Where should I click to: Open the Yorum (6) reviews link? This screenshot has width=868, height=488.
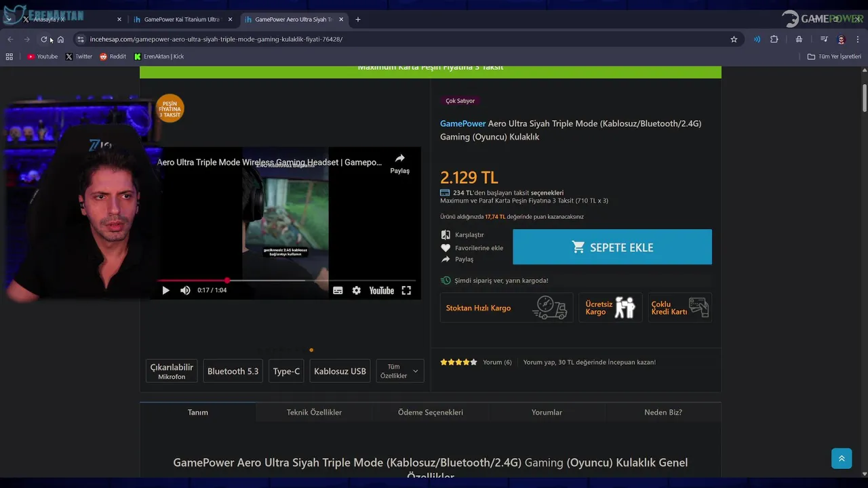[497, 362]
